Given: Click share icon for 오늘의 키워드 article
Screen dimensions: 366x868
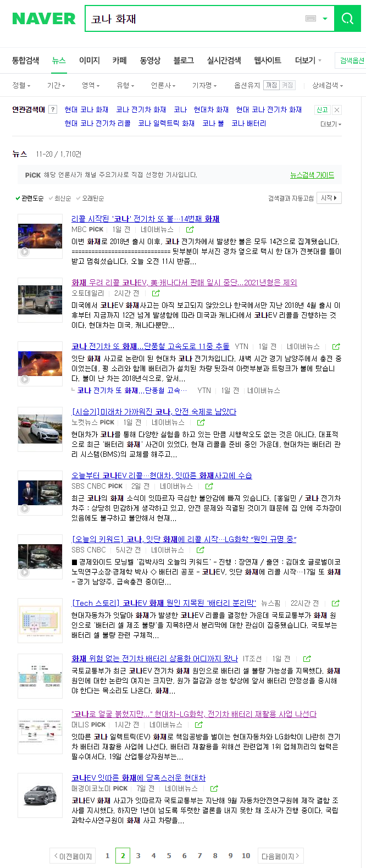Looking at the screenshot, I should click(201, 550).
